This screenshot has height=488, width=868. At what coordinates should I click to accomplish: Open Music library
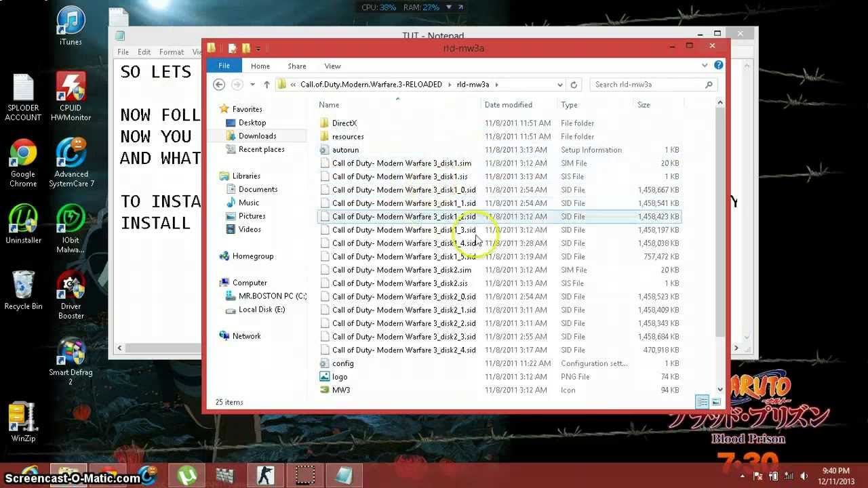pos(249,203)
